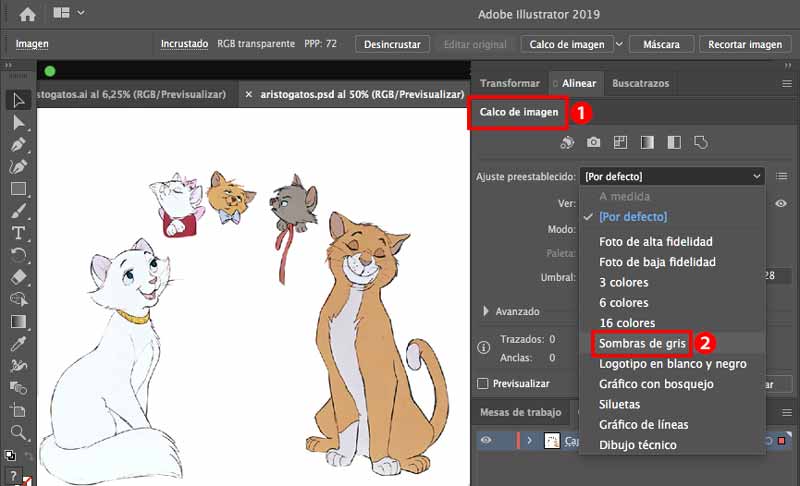Select the aristogatos.psd document tab
Viewport: 800px width, 486px height.
[362, 94]
